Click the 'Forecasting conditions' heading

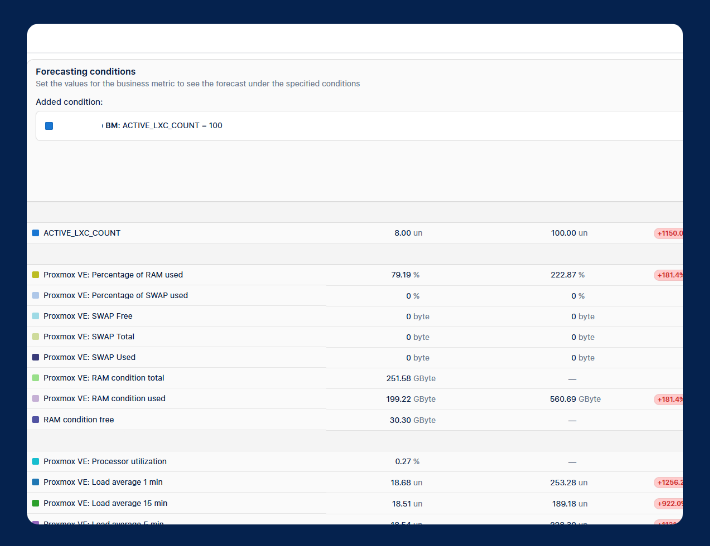[x=86, y=72]
